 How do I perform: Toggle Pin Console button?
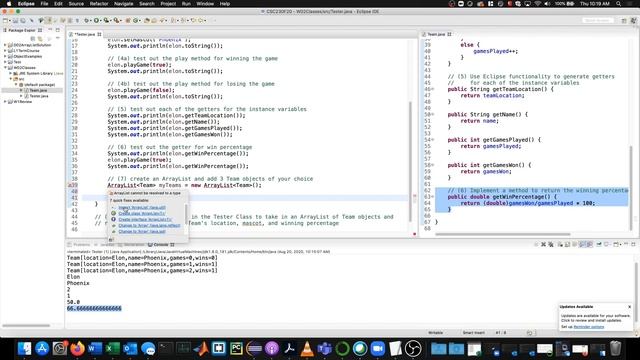tap(598, 244)
